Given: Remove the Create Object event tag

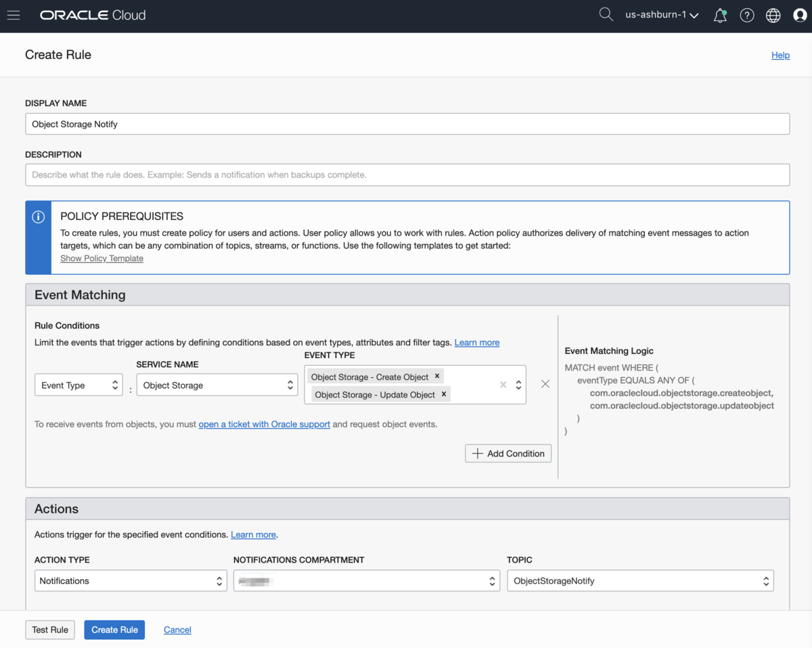Looking at the screenshot, I should 437,376.
